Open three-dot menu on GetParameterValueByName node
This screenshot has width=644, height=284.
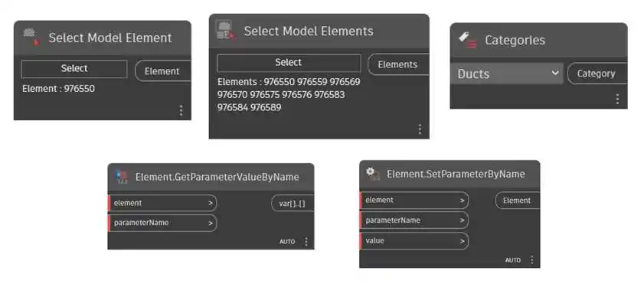tap(306, 242)
